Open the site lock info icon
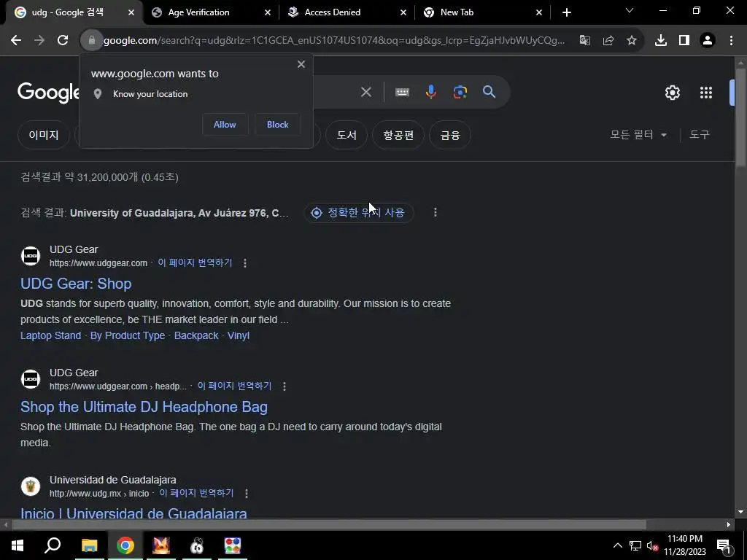The height and width of the screenshot is (560, 747). coord(92,41)
